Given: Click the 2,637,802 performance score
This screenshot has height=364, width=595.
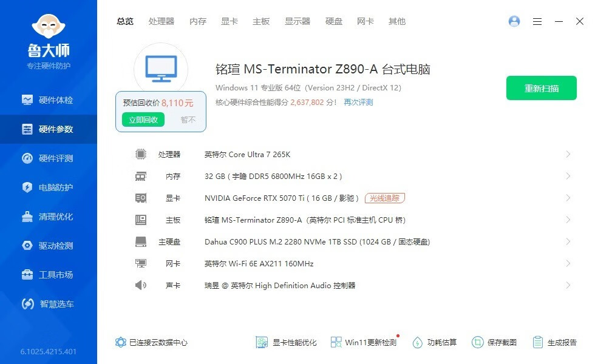Looking at the screenshot, I should click(307, 103).
